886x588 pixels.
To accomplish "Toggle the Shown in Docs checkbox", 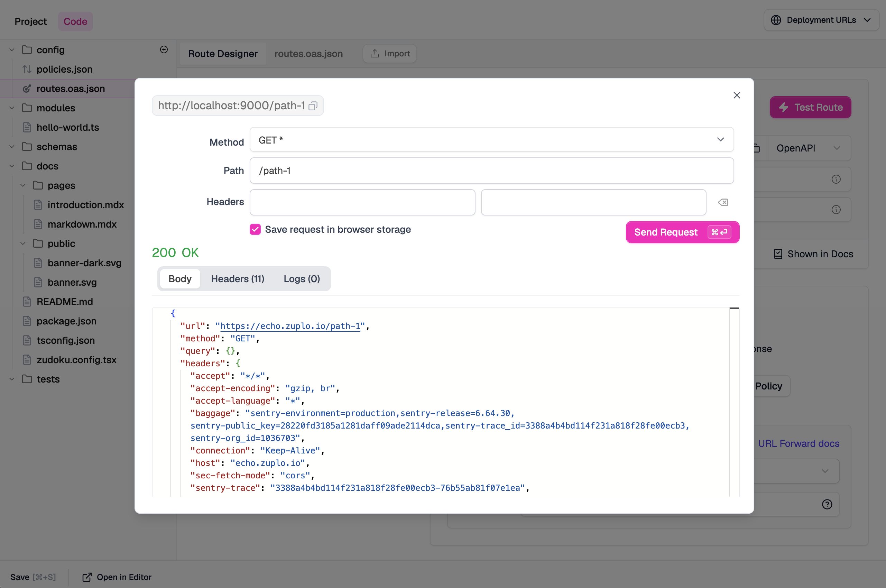I will point(779,254).
